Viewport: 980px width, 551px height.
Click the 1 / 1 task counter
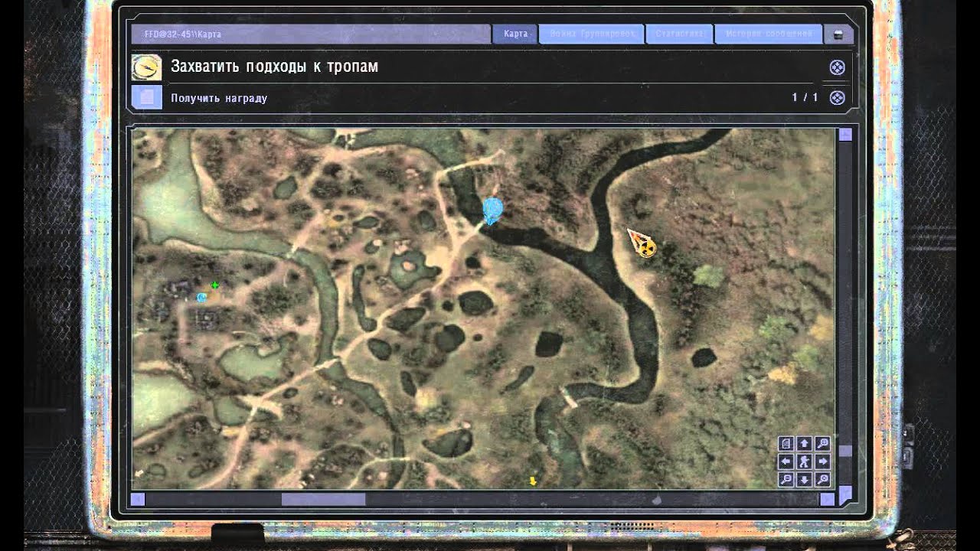(x=805, y=97)
